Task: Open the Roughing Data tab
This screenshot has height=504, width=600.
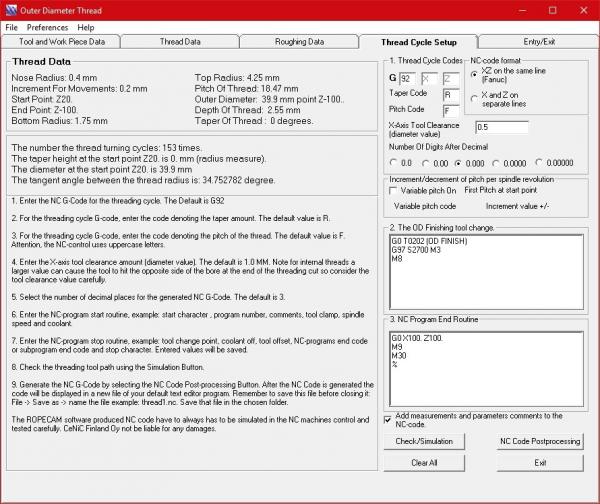Action: click(x=300, y=42)
